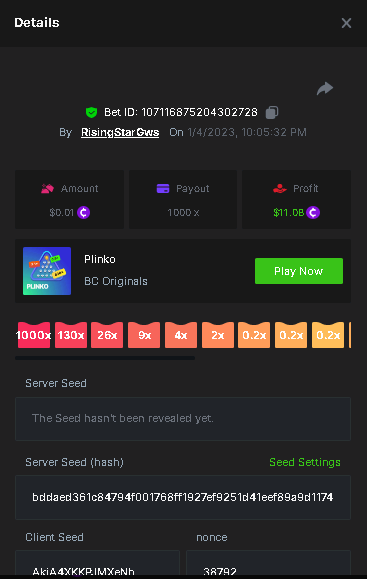Click the Profit hand icon
This screenshot has width=367, height=579.
(279, 188)
